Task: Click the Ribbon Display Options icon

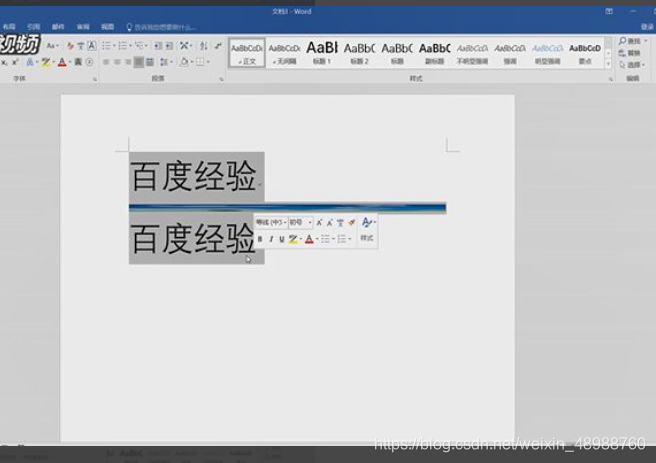Action: coord(609,11)
